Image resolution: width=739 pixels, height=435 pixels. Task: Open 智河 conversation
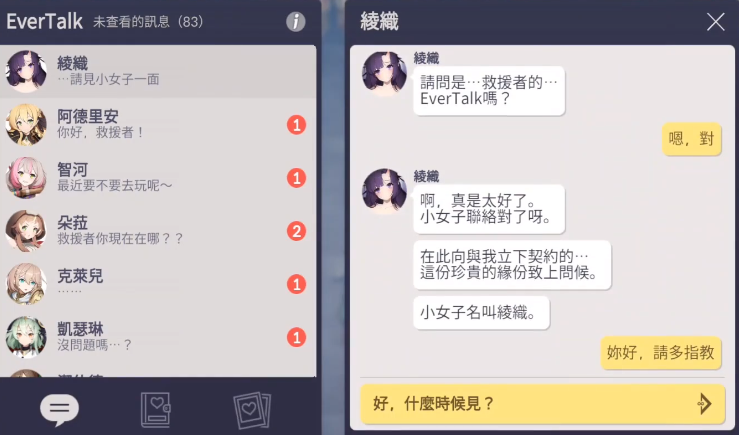click(158, 178)
